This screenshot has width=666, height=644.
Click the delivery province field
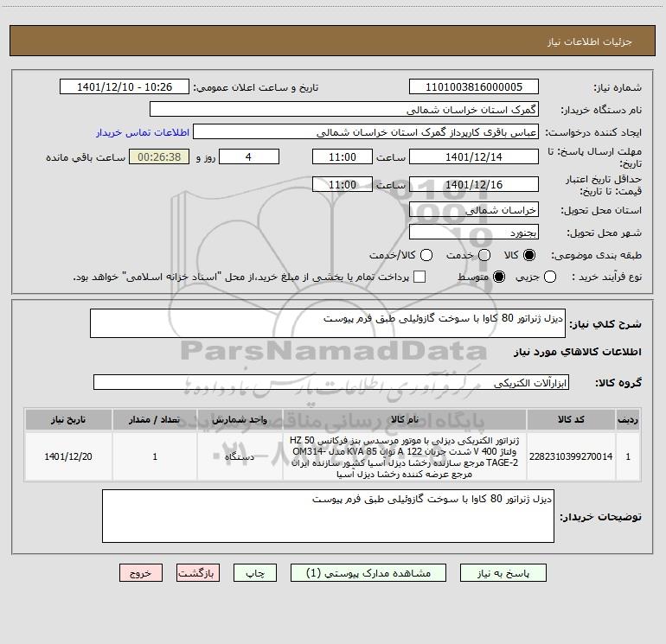(474, 210)
